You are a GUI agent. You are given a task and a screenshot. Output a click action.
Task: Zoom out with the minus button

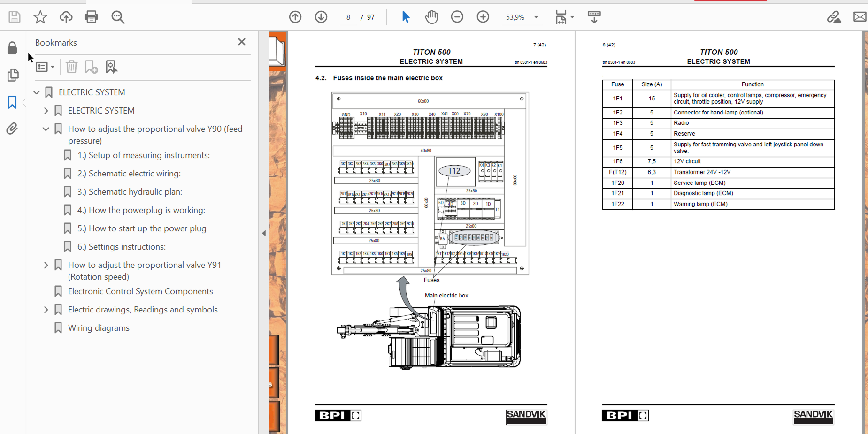tap(457, 17)
